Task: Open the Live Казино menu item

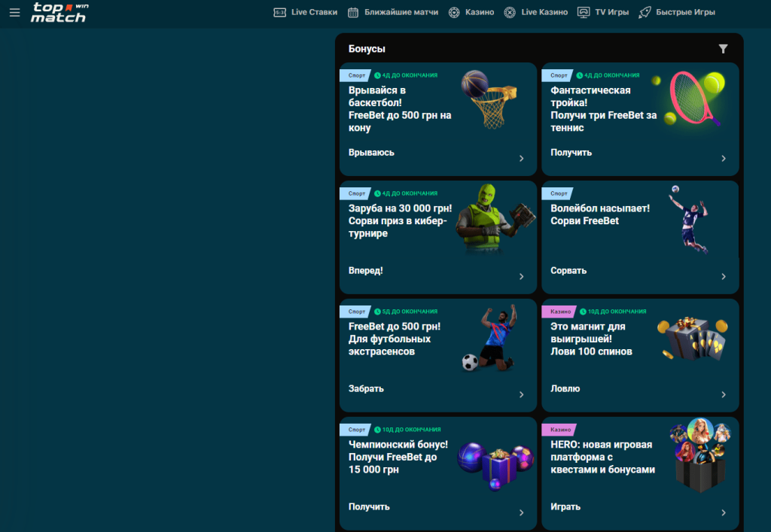Action: point(544,12)
